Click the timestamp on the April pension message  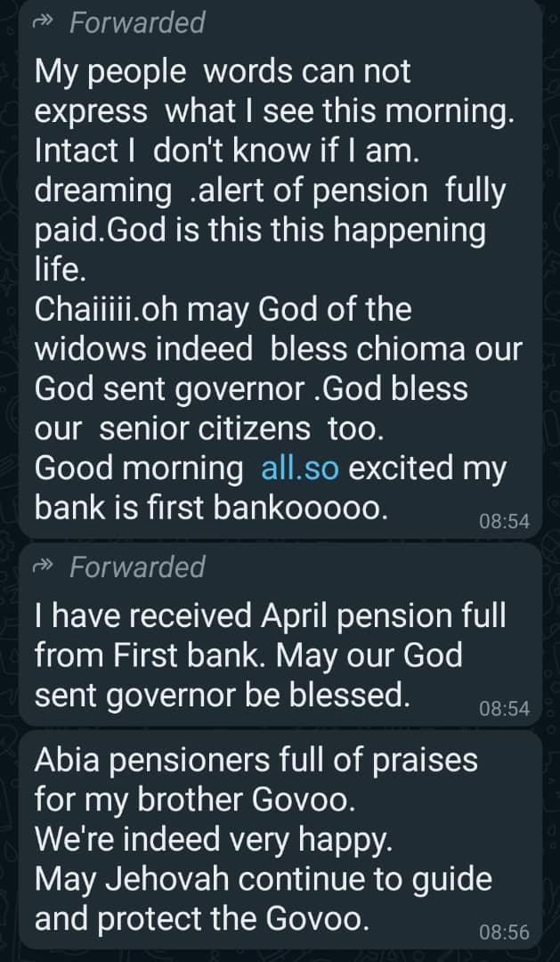pyautogui.click(x=504, y=708)
